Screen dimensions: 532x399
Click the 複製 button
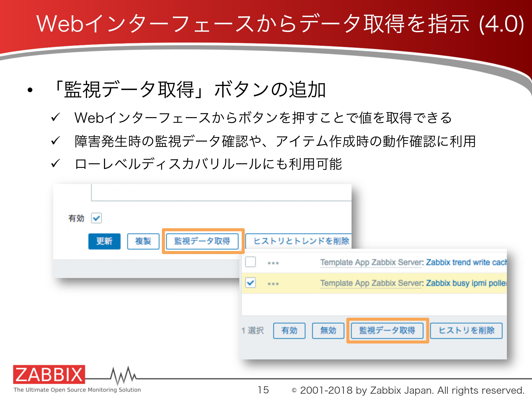click(143, 241)
